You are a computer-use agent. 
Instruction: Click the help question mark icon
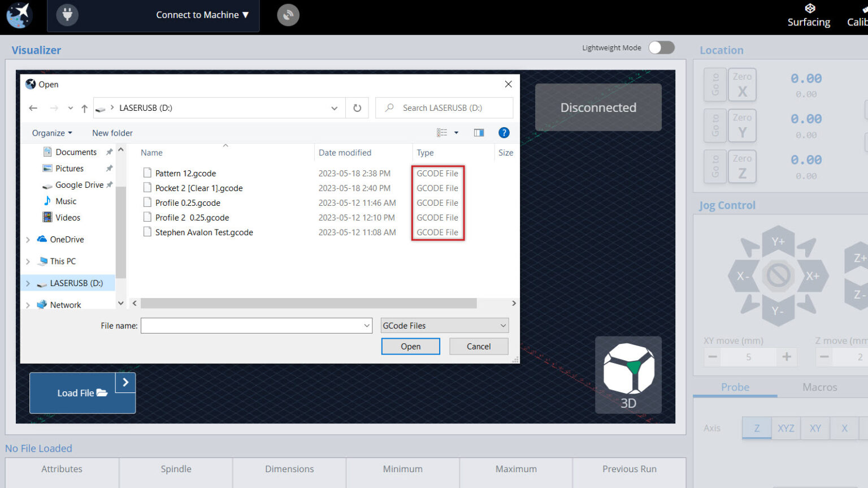504,133
